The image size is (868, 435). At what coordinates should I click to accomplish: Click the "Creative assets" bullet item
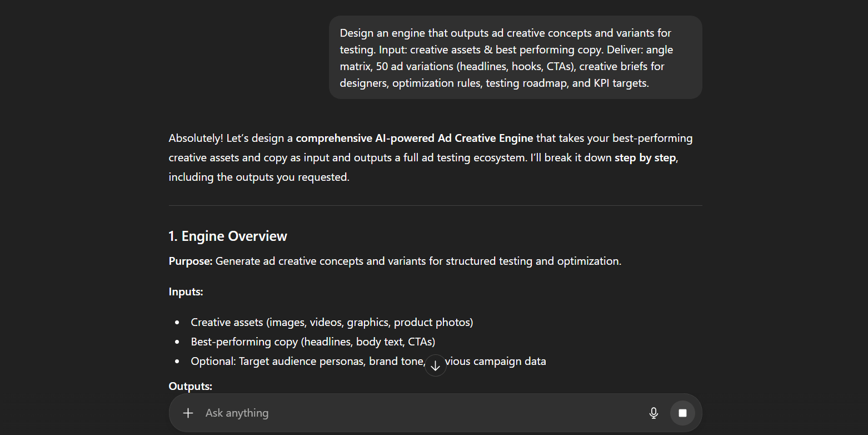point(332,322)
